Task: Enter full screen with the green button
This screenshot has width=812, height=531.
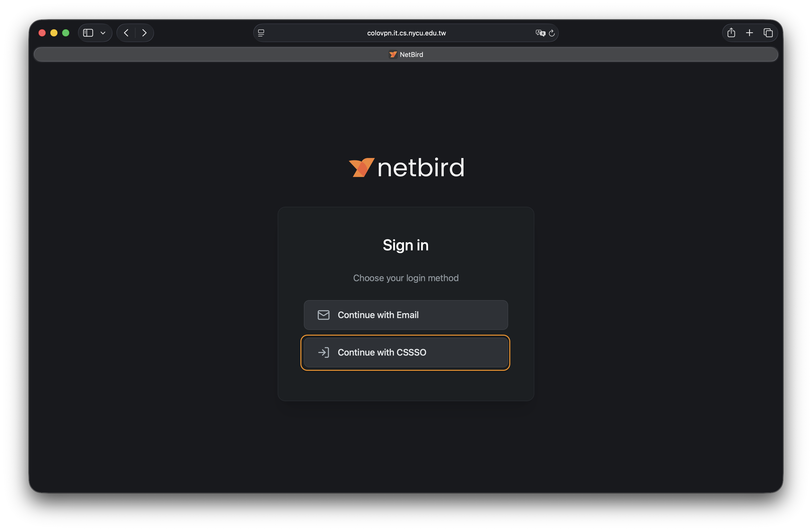Action: 66,33
